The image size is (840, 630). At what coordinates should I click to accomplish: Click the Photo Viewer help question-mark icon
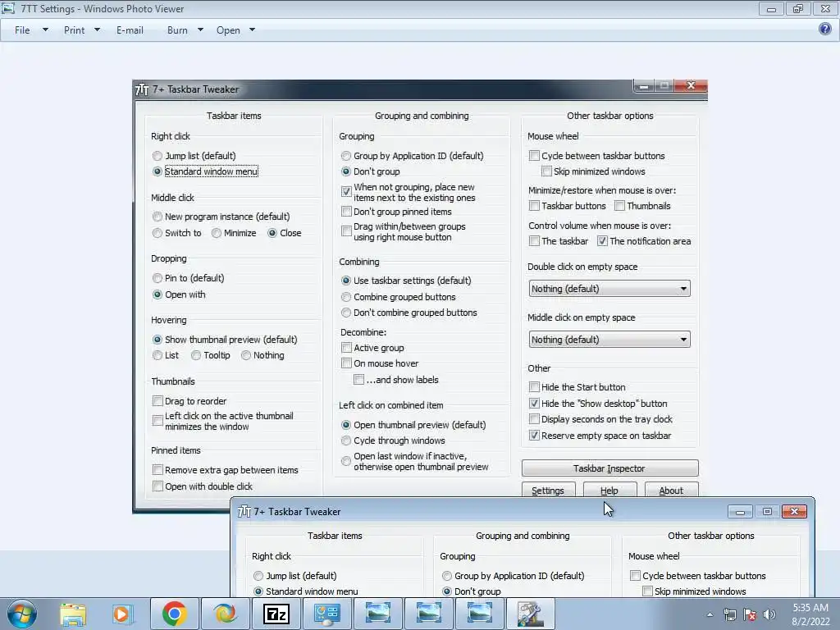click(x=825, y=29)
